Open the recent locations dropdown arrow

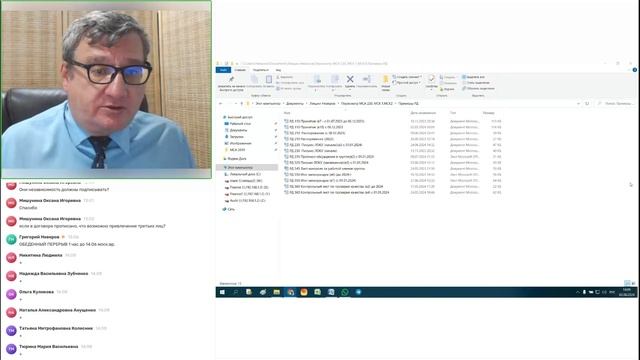(236, 104)
